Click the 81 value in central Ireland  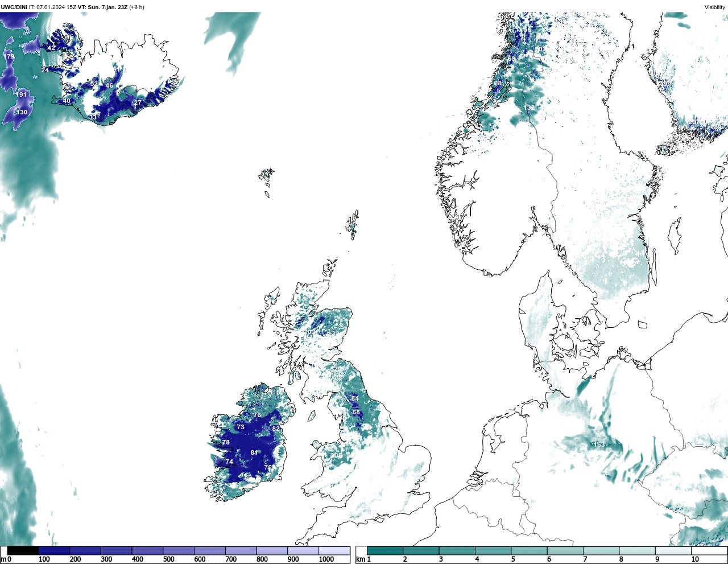coord(254,452)
